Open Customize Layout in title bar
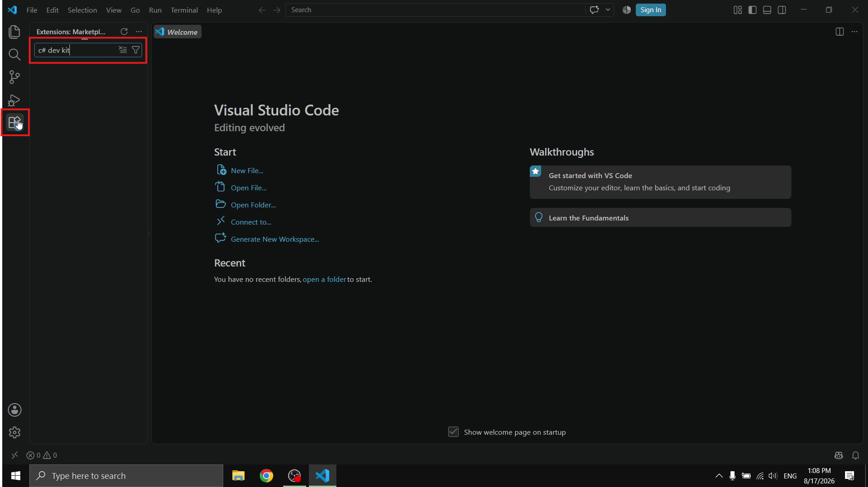Screen dimensions: 868x487 tap(738, 10)
